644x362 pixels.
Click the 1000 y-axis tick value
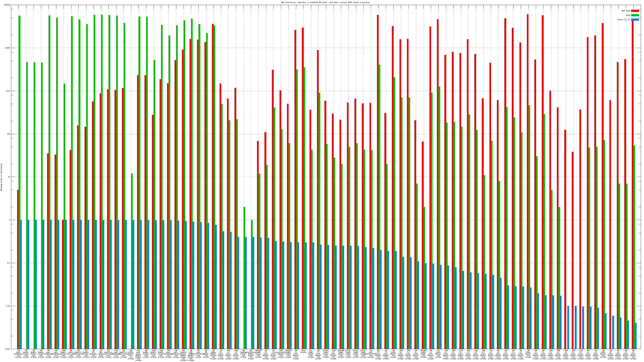tap(8, 91)
